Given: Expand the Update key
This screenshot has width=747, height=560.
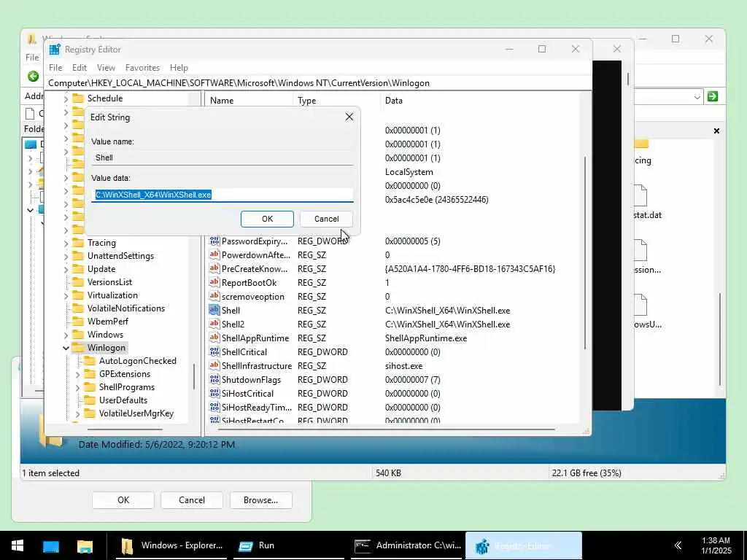Looking at the screenshot, I should (66, 269).
